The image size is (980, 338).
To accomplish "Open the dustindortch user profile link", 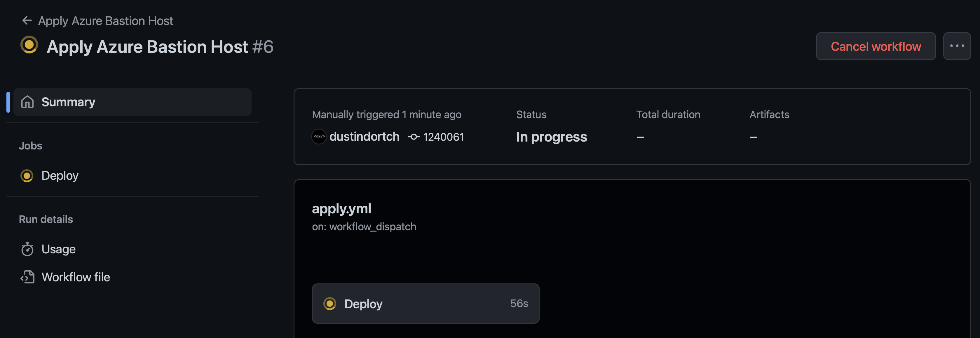I will 364,137.
